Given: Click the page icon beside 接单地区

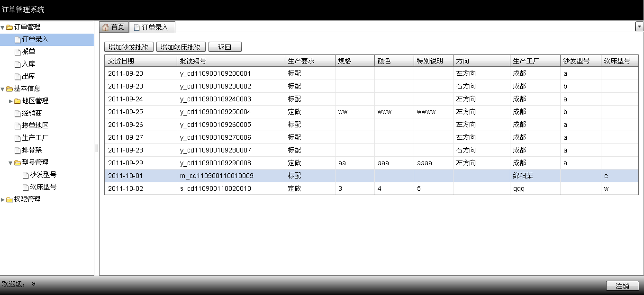Looking at the screenshot, I should click(x=18, y=125).
